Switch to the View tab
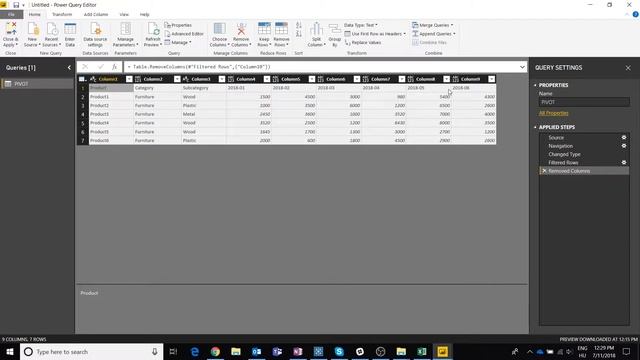This screenshot has width=640, height=360. (x=124, y=14)
